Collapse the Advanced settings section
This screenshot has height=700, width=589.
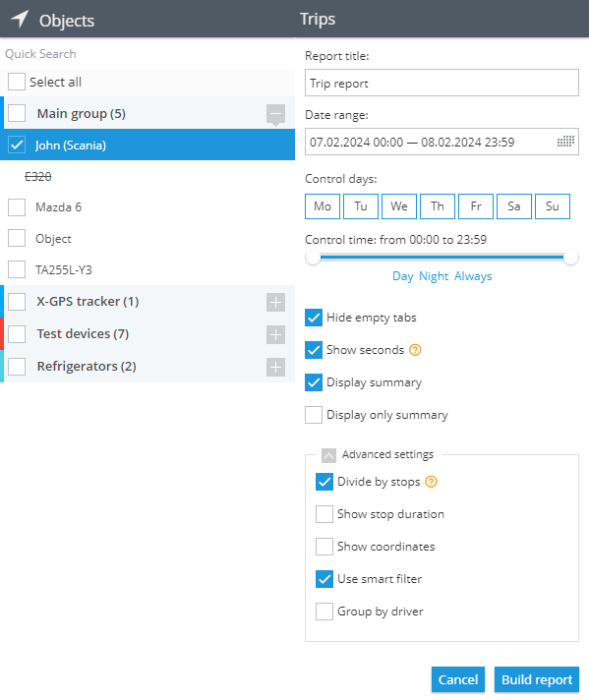[328, 455]
